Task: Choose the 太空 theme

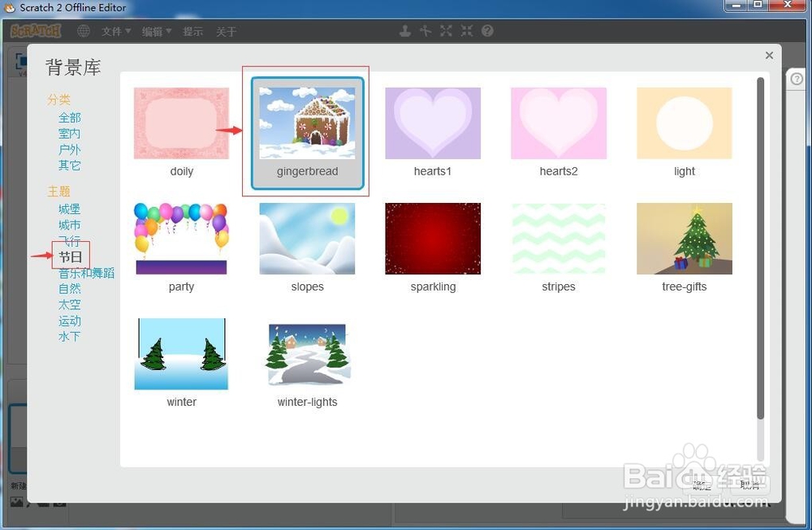Action: click(69, 304)
